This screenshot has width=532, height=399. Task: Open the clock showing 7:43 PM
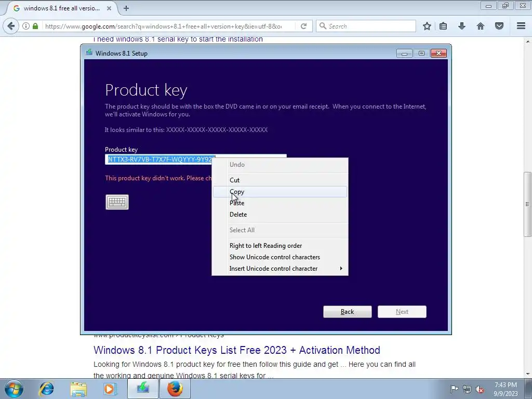pyautogui.click(x=506, y=389)
